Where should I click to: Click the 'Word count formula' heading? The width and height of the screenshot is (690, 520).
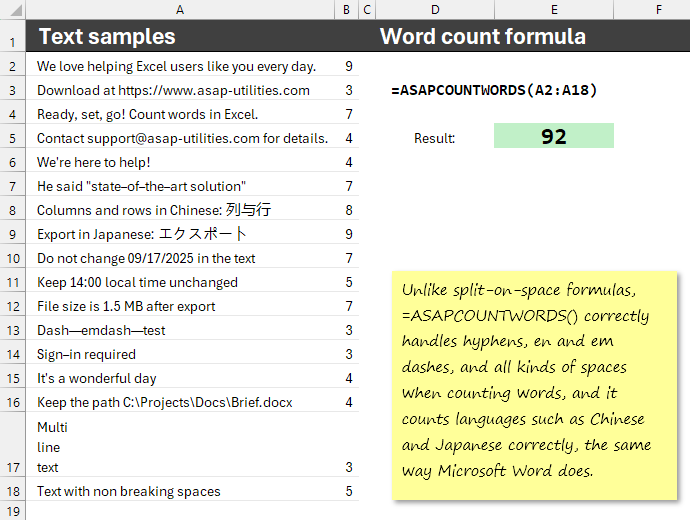(x=483, y=36)
